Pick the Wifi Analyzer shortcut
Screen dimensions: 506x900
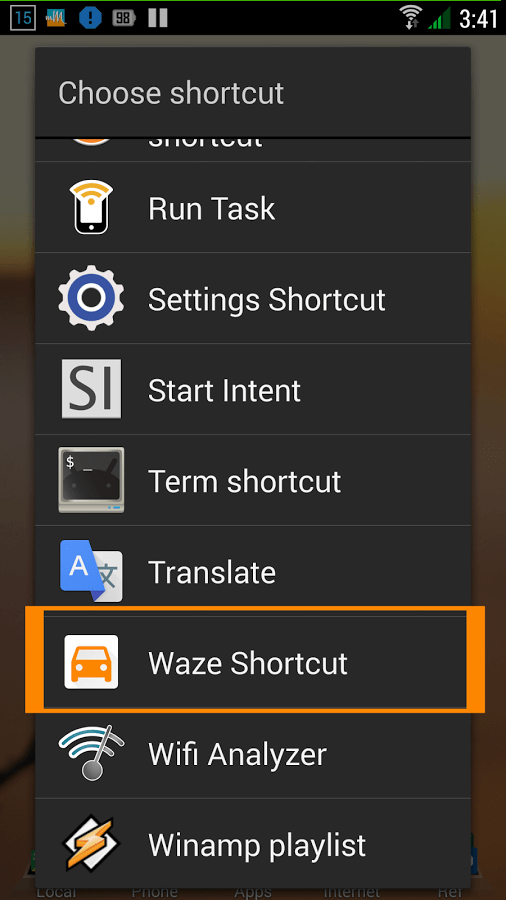(253, 752)
